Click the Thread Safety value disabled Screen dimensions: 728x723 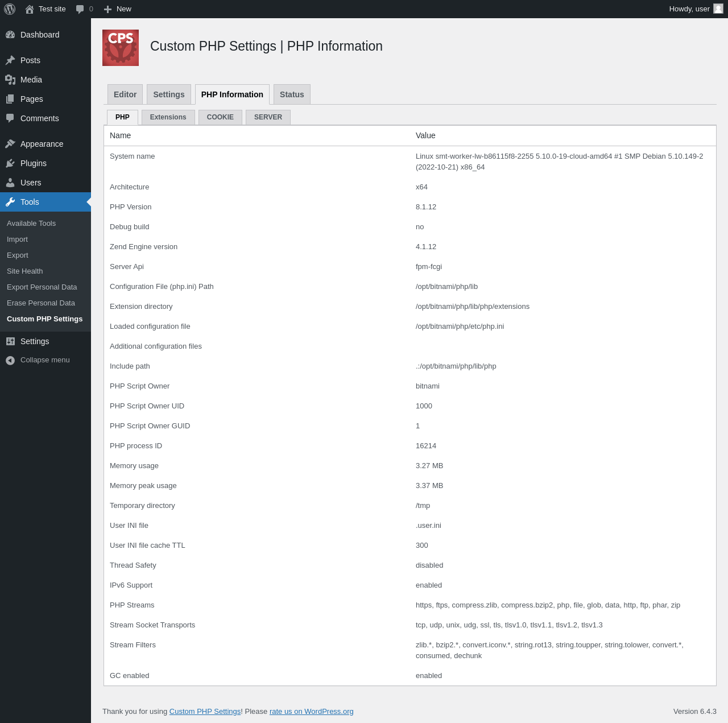(x=429, y=565)
